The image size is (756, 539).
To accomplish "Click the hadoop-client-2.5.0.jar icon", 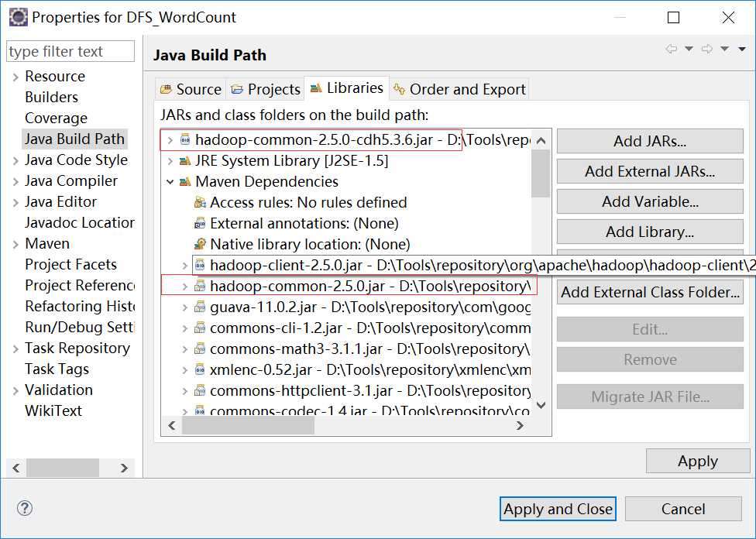I will tap(200, 265).
